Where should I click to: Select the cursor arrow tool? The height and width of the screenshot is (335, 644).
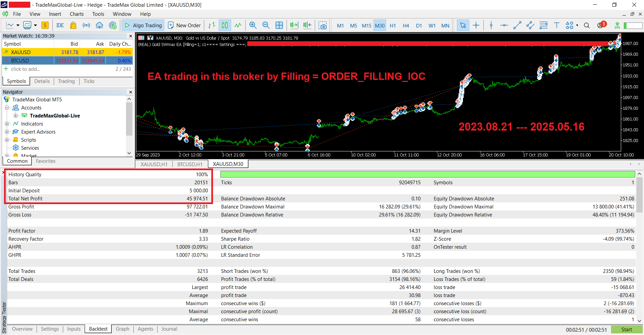[463, 25]
